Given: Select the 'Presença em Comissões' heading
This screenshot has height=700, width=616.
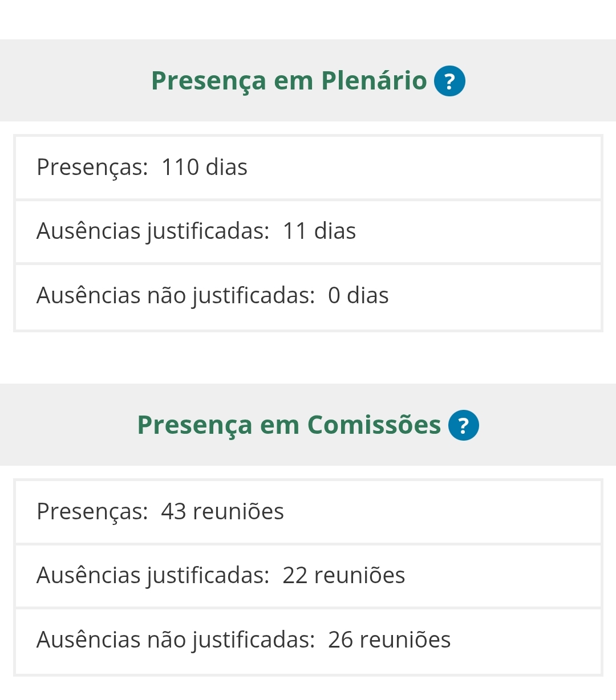Looking at the screenshot, I should coord(289,425).
